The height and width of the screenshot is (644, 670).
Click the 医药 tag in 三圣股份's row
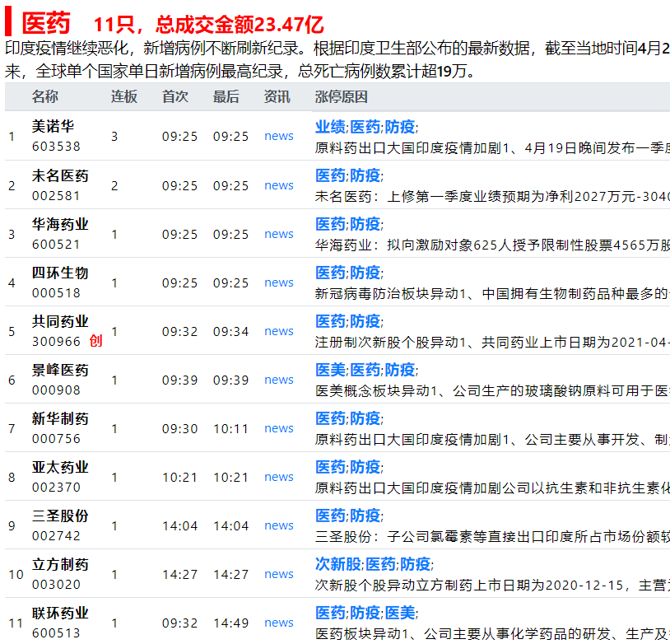330,516
